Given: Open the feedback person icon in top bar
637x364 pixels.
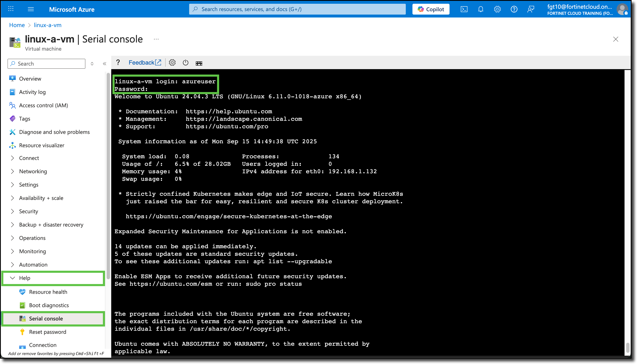Looking at the screenshot, I should [x=531, y=9].
